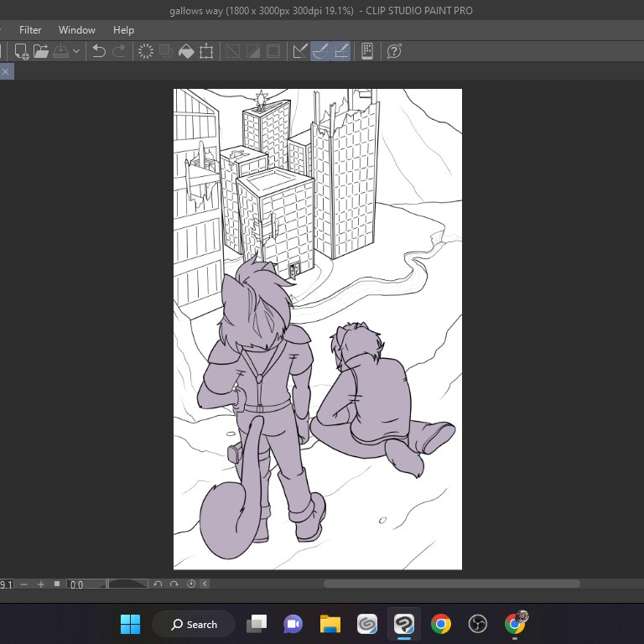Create a new canvas with New icon
Image resolution: width=644 pixels, height=644 pixels.
[21, 51]
